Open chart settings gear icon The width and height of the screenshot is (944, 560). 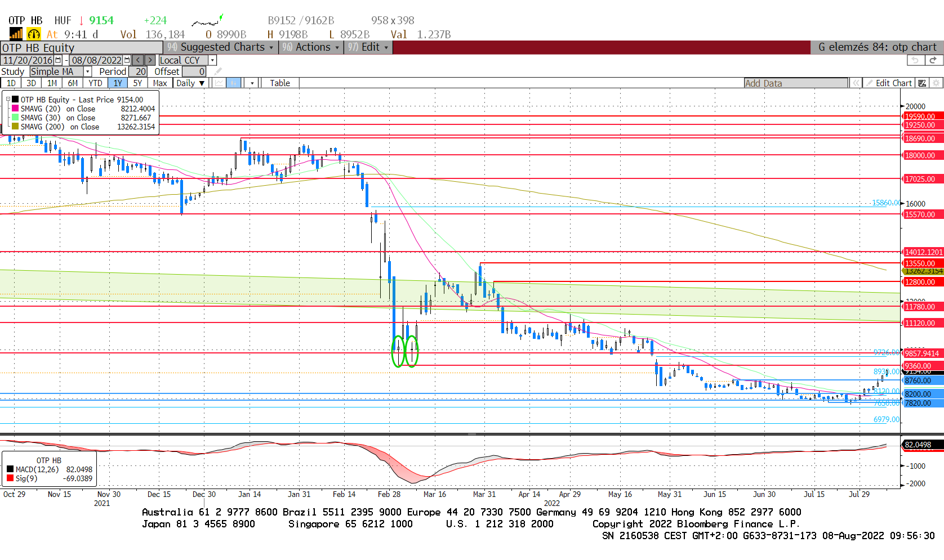tap(936, 83)
